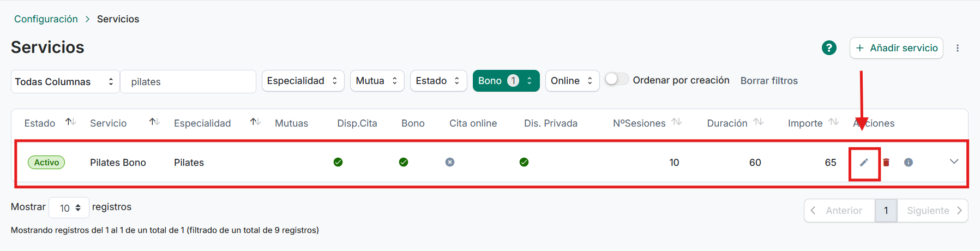
Task: Open the three-dot options menu
Action: 958,48
